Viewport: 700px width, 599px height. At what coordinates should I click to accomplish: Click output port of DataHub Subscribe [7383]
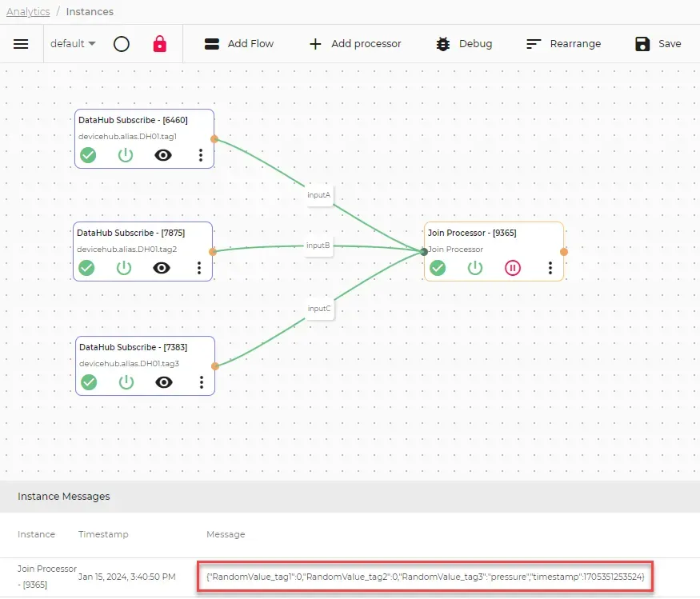(215, 366)
